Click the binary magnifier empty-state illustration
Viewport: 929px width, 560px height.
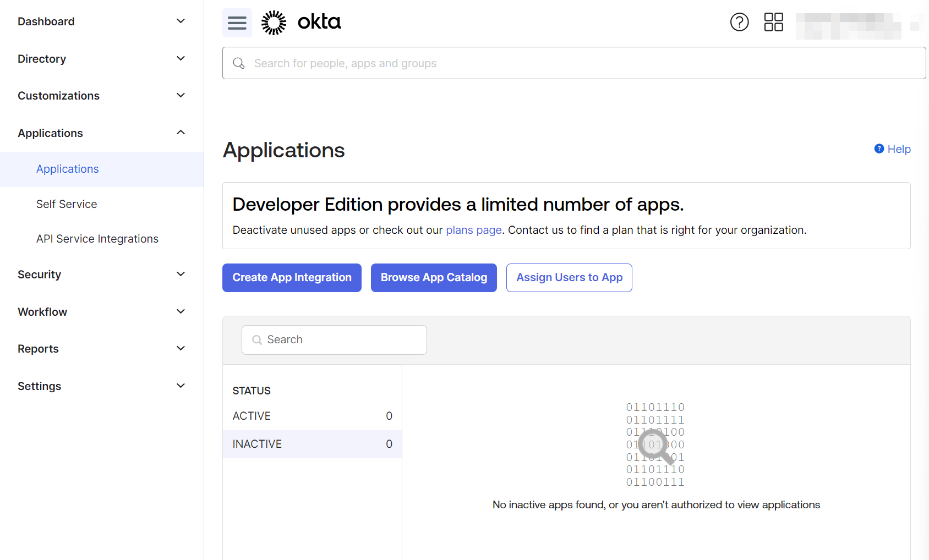pos(655,444)
